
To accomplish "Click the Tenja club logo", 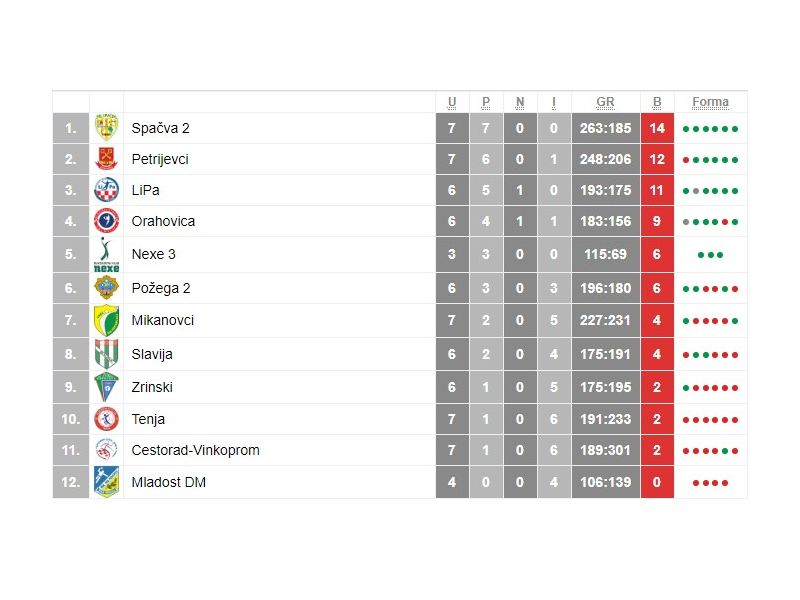I will click(106, 419).
